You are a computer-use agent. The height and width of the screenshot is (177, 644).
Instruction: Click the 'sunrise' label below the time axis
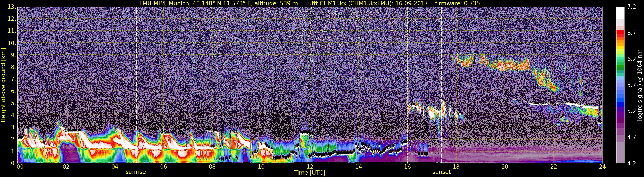(x=136, y=172)
